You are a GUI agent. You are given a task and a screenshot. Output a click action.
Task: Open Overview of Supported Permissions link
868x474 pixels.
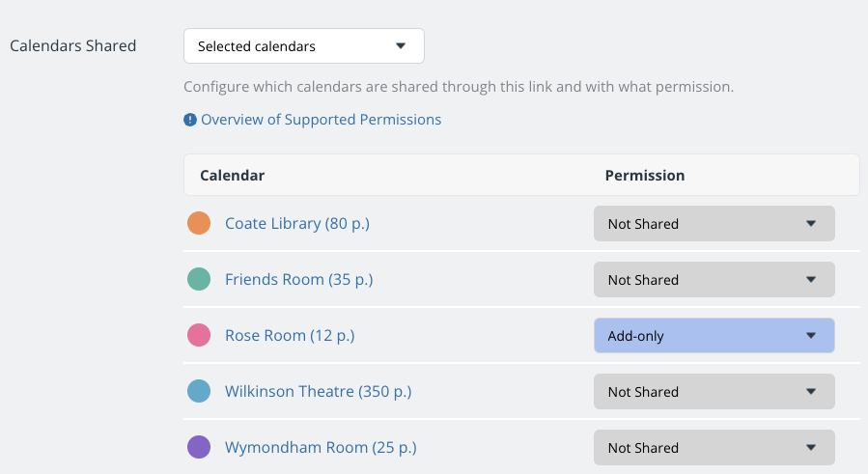tap(322, 120)
